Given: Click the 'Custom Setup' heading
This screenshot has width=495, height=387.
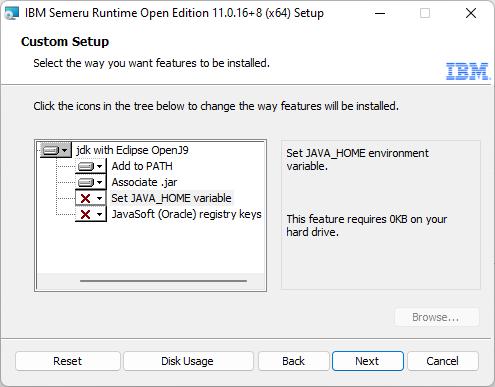Looking at the screenshot, I should (65, 42).
